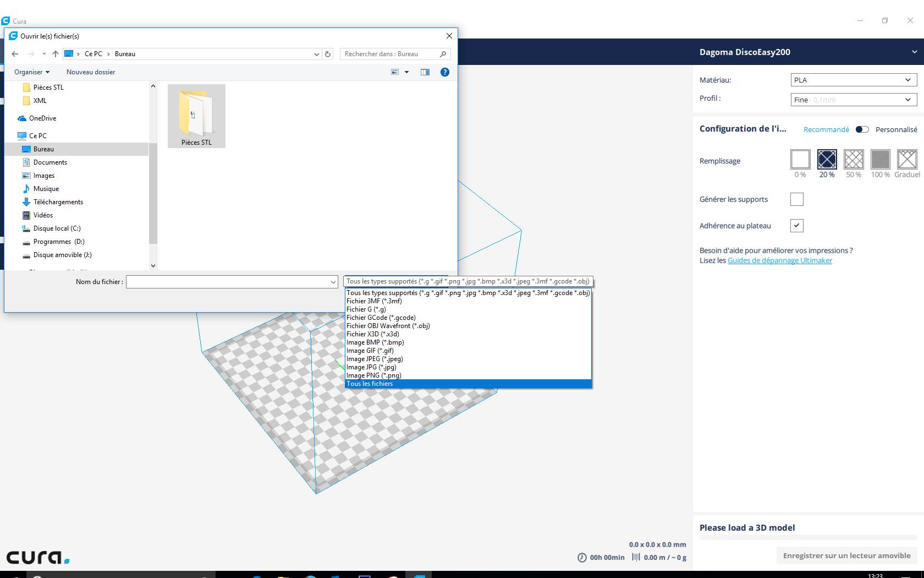Select 50 % infill icon
The image size is (924, 578).
click(854, 159)
